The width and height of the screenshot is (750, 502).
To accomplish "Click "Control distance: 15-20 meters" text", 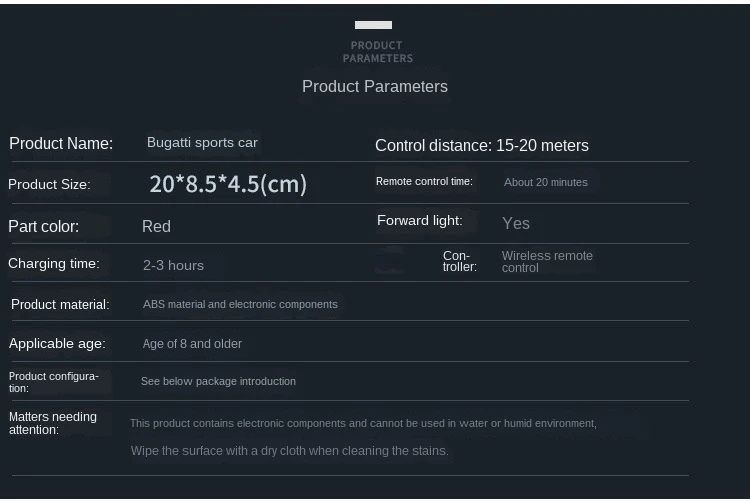I will coord(482,146).
